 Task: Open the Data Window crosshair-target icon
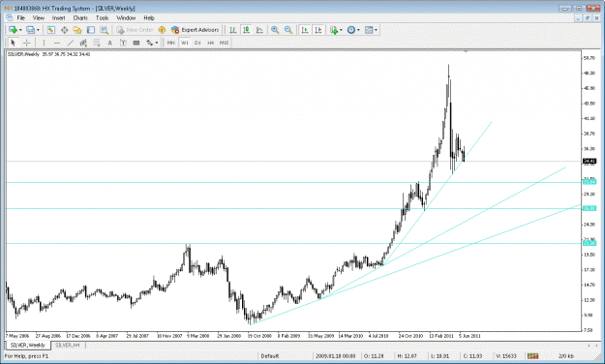(65, 30)
